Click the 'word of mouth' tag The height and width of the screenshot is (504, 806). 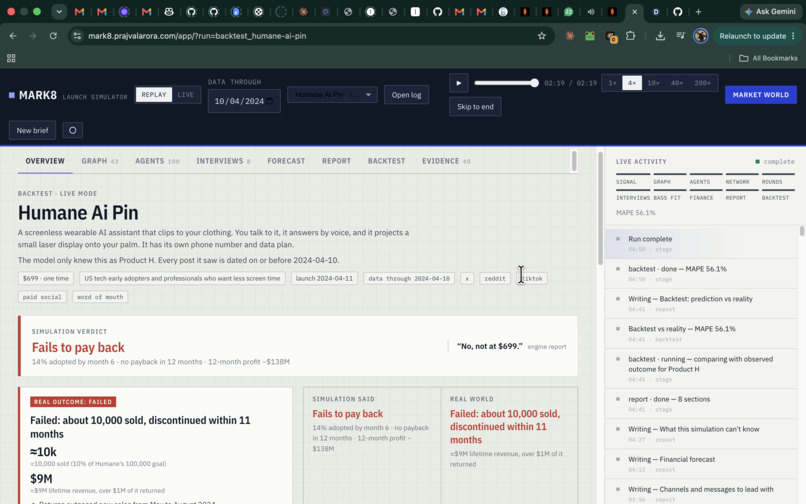coord(100,297)
